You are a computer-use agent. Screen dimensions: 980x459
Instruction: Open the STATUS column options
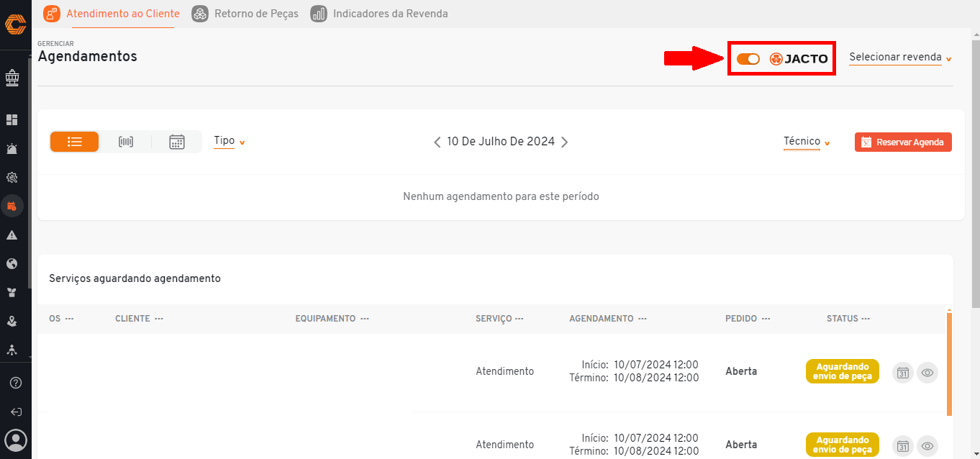866,319
